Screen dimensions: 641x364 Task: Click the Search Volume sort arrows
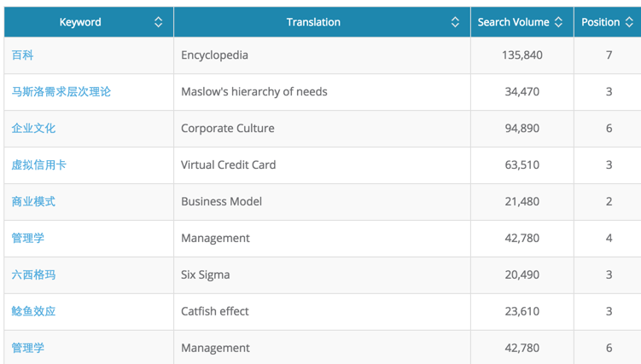click(x=559, y=22)
